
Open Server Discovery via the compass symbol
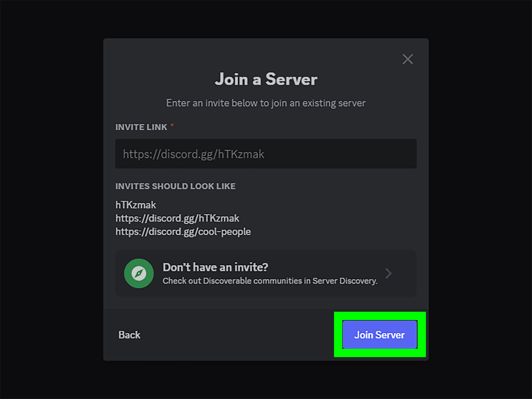(139, 273)
